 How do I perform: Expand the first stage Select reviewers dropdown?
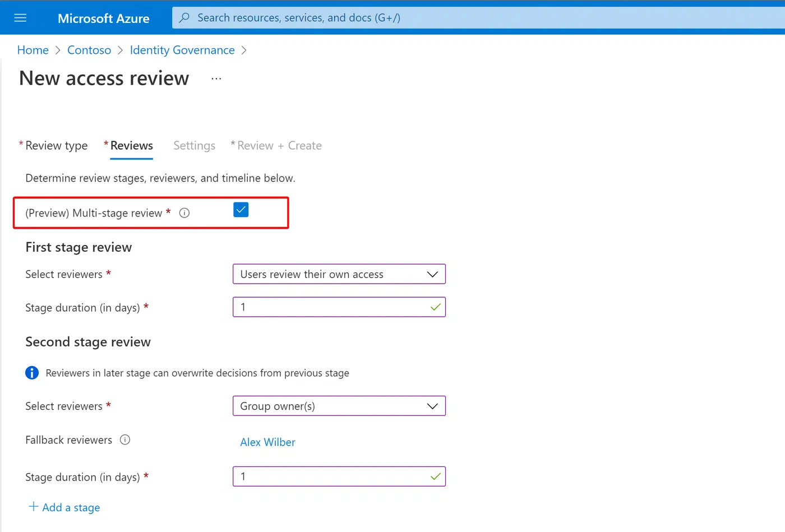pyautogui.click(x=339, y=274)
